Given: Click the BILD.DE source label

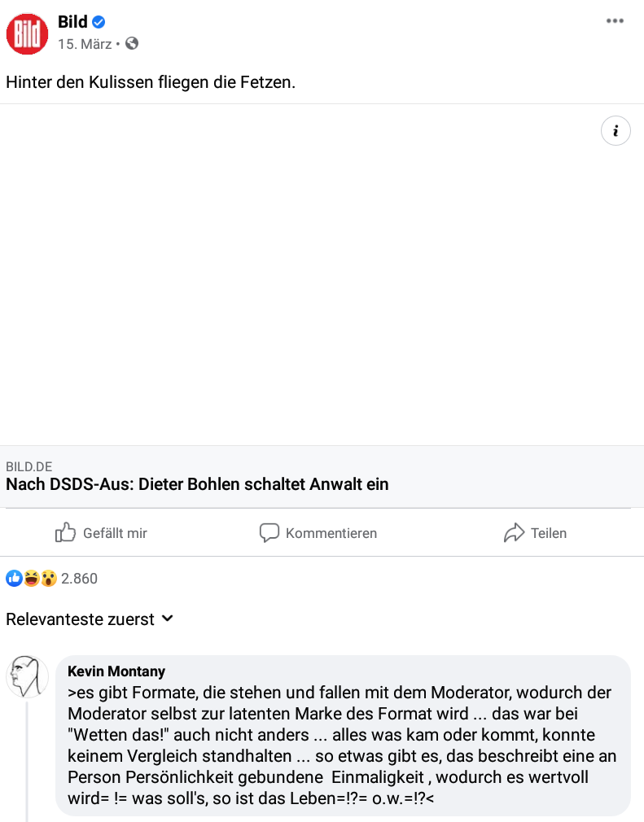Looking at the screenshot, I should (28, 466).
